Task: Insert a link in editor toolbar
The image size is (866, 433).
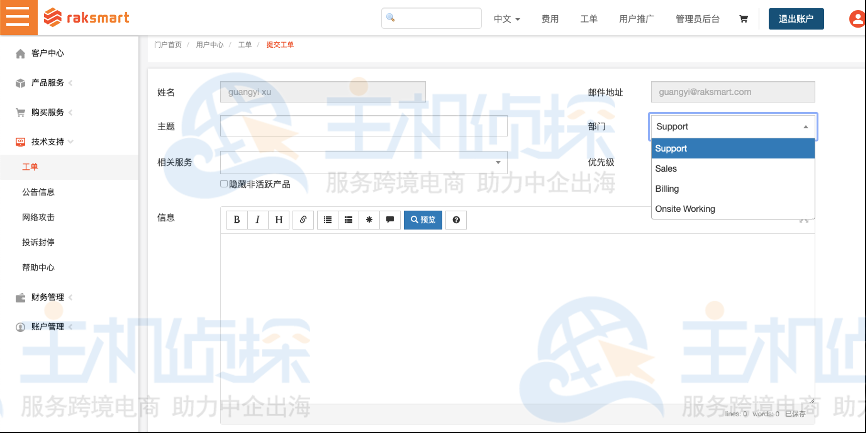Action: [303, 220]
